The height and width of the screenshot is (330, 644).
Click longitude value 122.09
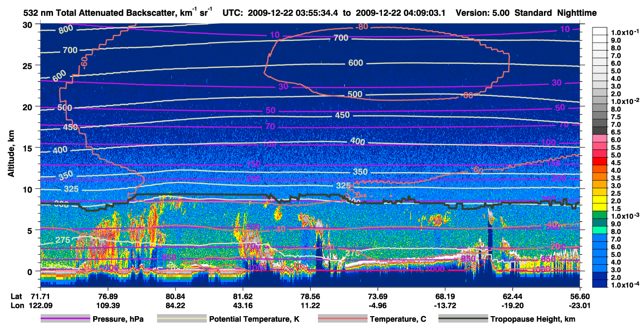tap(40, 305)
